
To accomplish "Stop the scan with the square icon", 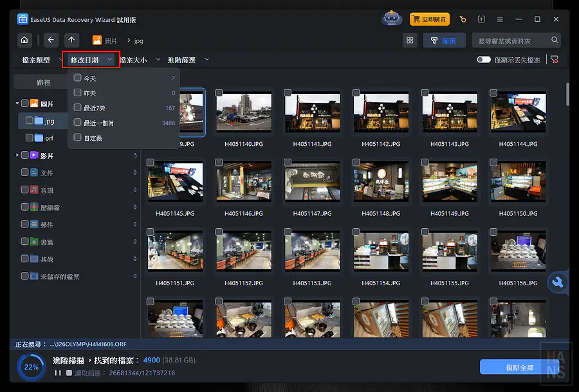I will point(68,373).
